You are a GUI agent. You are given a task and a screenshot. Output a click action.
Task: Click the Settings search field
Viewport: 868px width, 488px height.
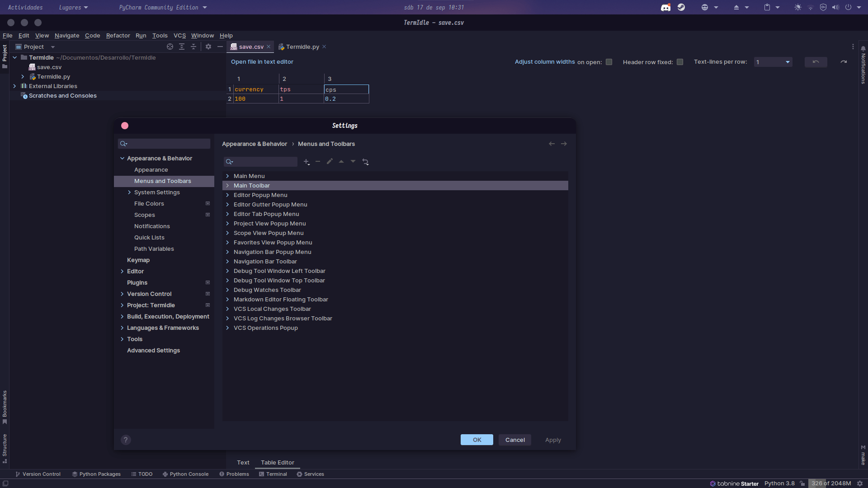164,143
